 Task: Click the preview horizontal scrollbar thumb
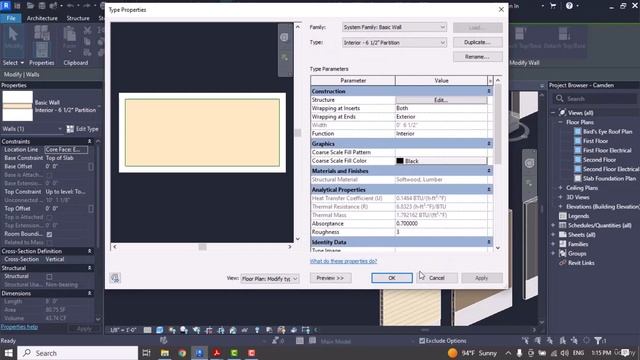[202, 247]
